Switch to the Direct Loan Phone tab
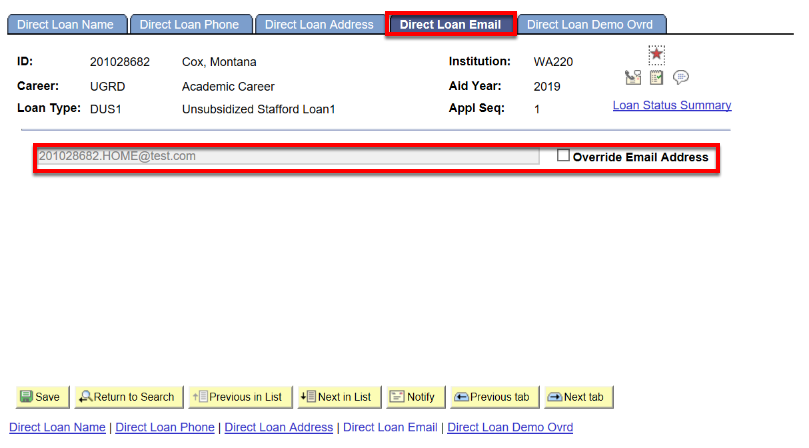This screenshot has width=809, height=448. click(189, 24)
